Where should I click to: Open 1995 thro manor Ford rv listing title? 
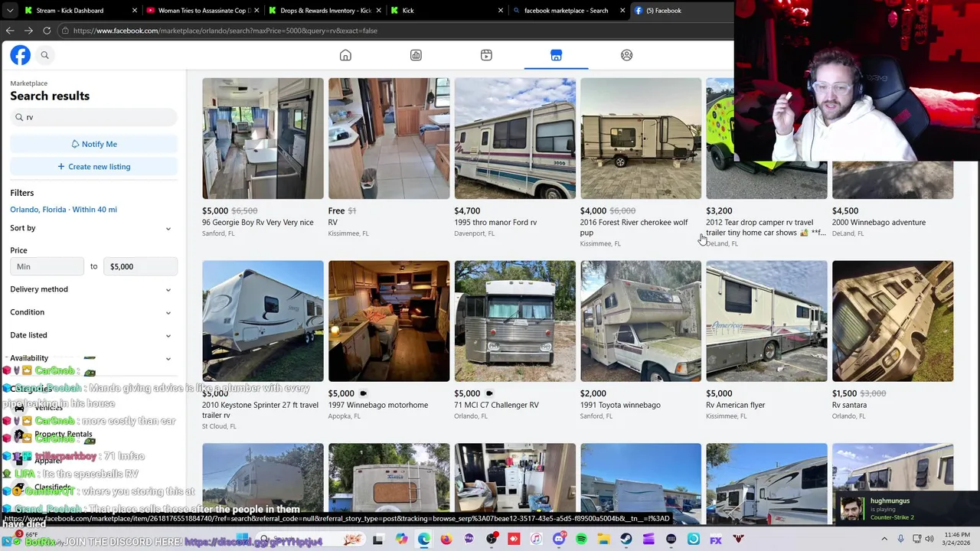[495, 223]
